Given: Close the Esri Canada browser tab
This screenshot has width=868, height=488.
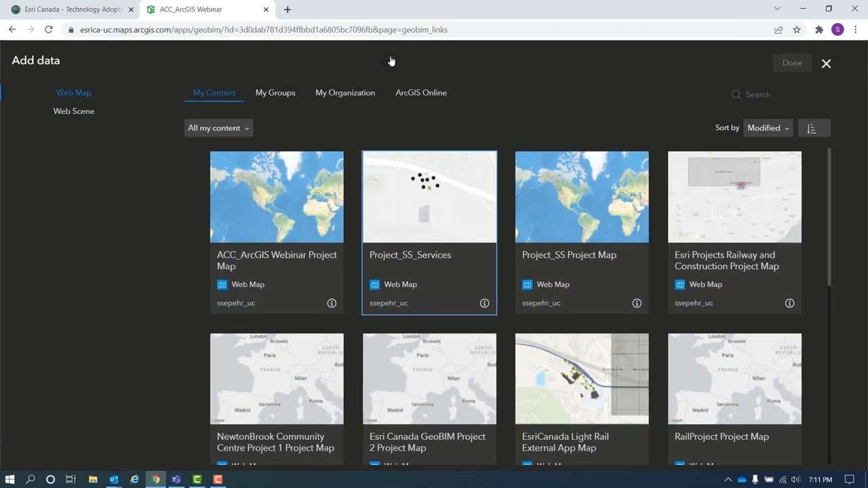Looking at the screenshot, I should pyautogui.click(x=131, y=9).
